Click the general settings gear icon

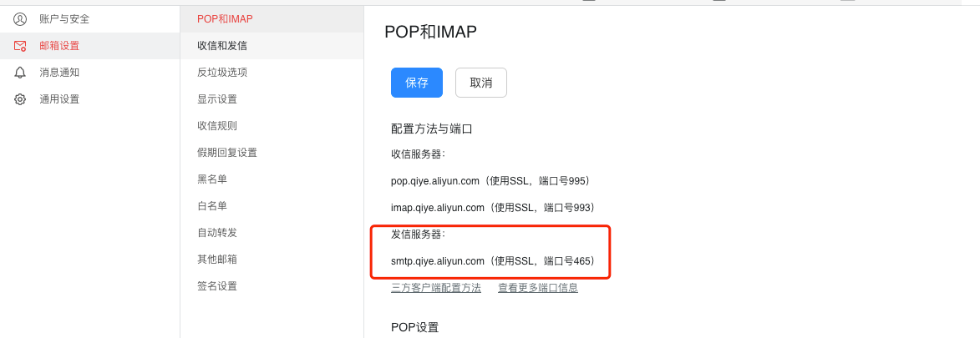click(x=20, y=98)
